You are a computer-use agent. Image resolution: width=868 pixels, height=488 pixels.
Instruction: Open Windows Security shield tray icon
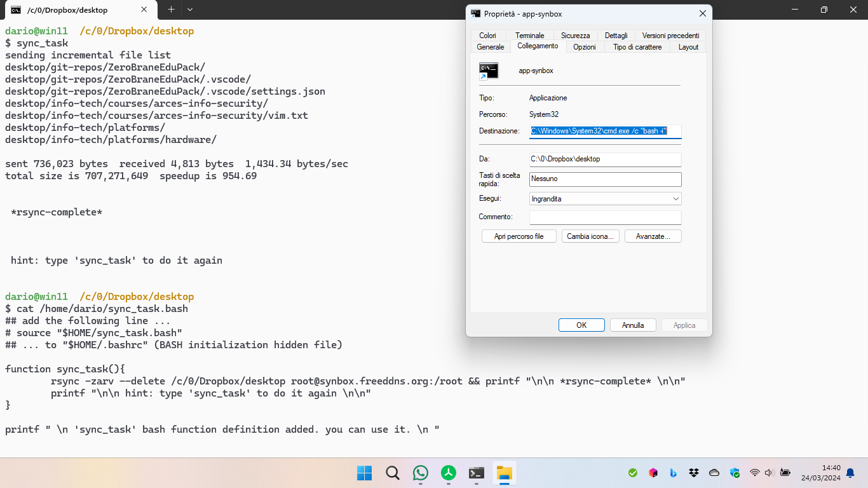click(x=735, y=473)
